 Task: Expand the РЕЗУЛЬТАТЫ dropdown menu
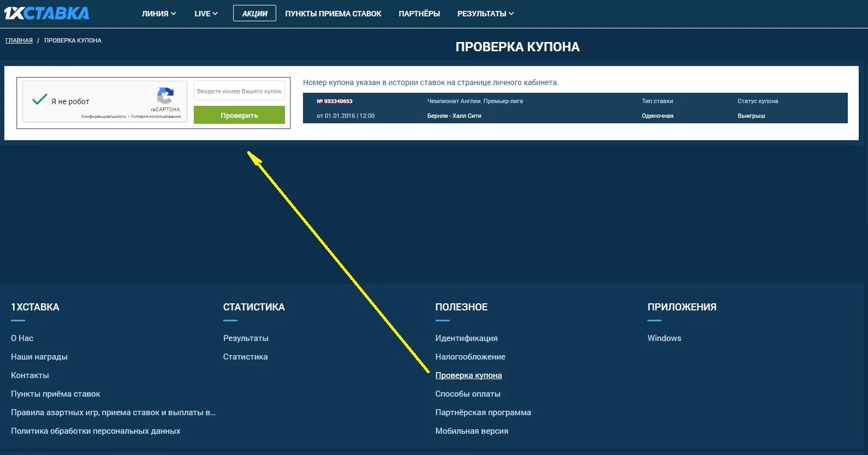(x=485, y=14)
